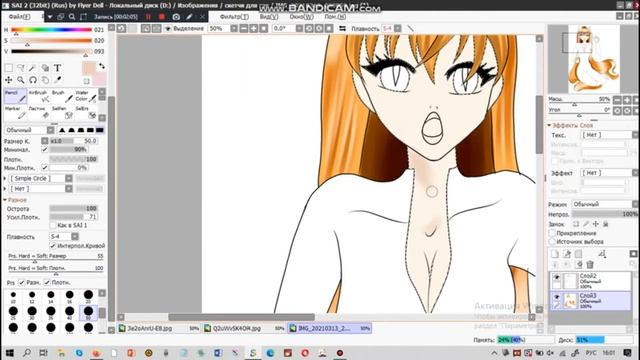Stop the Bandicam recording
640x360 pixels.
tap(162, 17)
